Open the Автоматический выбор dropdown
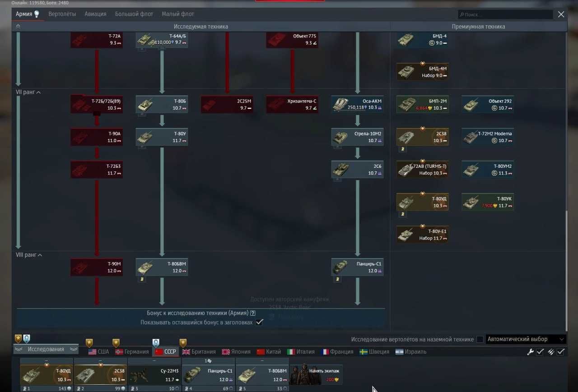Screen dimensions: 578x392 tap(526, 339)
